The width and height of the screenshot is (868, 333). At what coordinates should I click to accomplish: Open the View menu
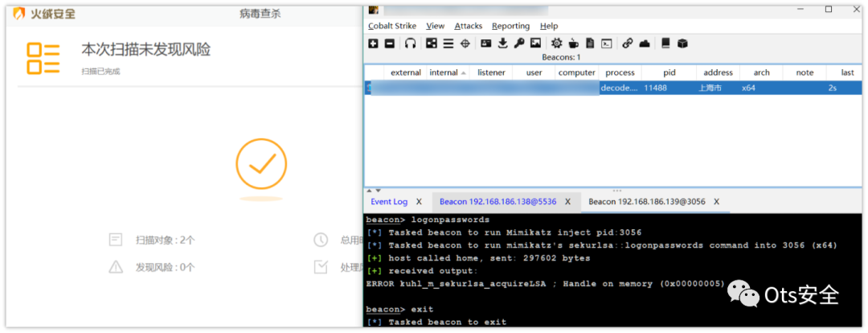(436, 26)
